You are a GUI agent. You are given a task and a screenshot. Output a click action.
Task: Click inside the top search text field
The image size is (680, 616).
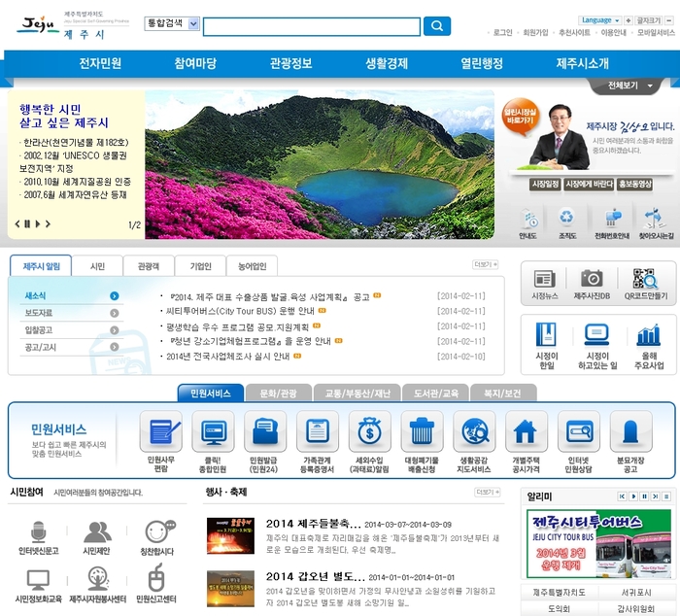pyautogui.click(x=311, y=27)
